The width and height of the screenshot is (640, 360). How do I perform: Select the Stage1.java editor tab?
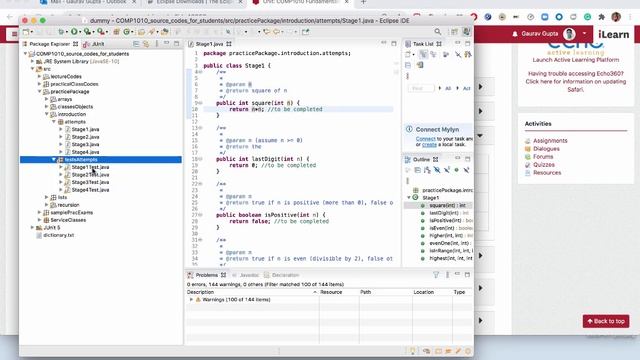coord(209,44)
